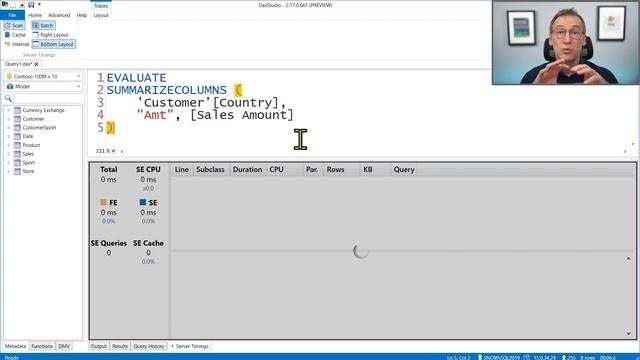The image size is (640, 360).
Task: Sort by the Duration column header
Action: point(247,169)
